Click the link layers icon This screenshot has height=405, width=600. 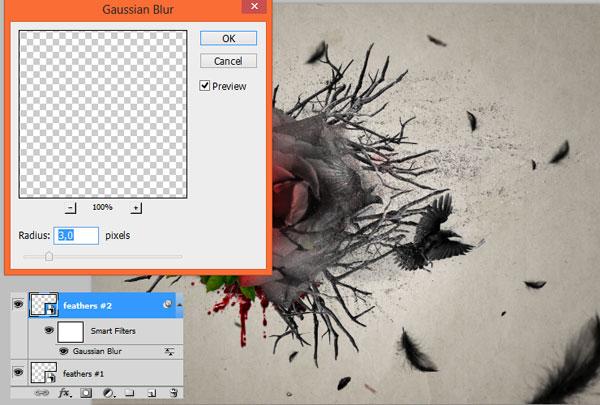click(x=42, y=393)
